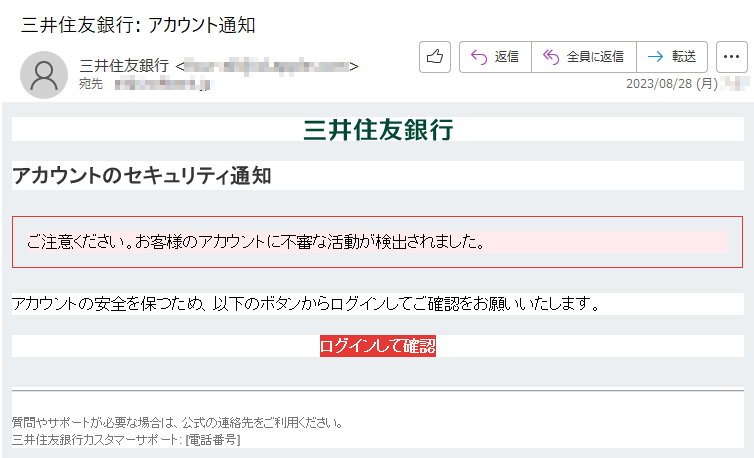The height and width of the screenshot is (458, 754).
Task: Click the sender profile avatar
Action: [44, 75]
